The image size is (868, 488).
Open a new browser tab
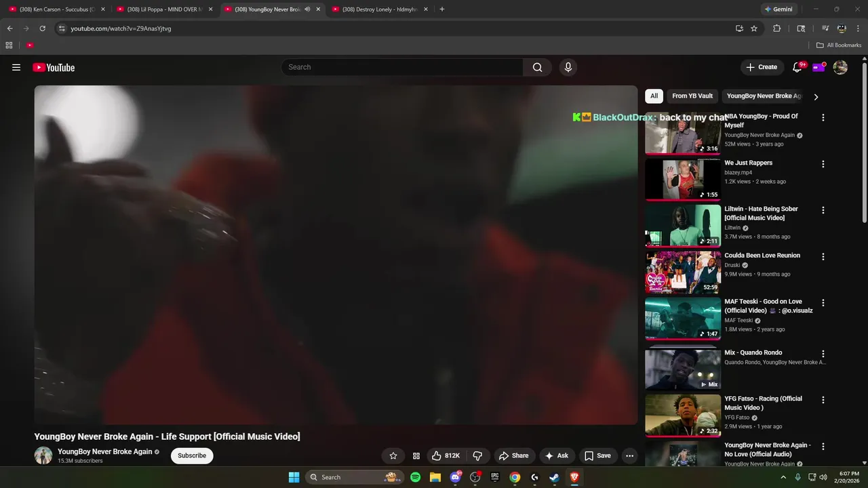pyautogui.click(x=442, y=9)
